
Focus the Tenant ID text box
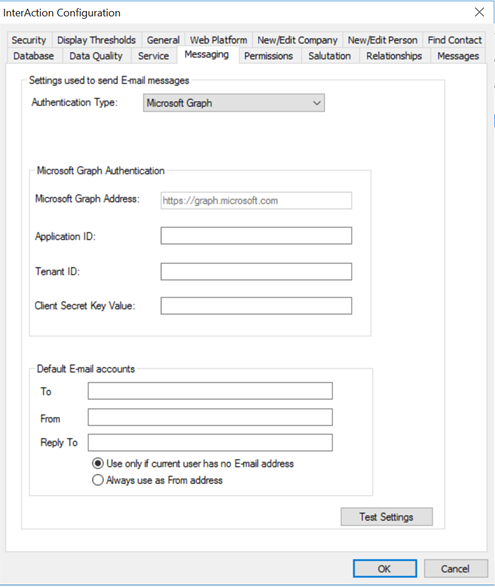tap(256, 271)
